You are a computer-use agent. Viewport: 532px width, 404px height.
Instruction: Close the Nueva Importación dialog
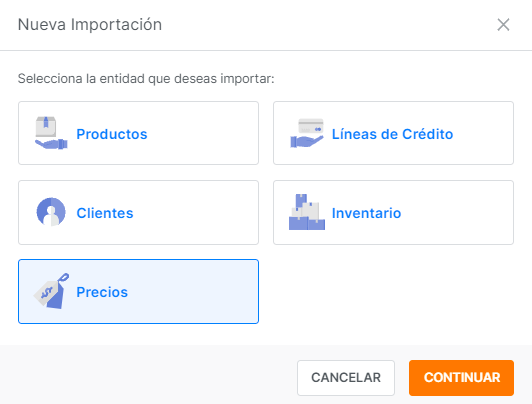503,25
